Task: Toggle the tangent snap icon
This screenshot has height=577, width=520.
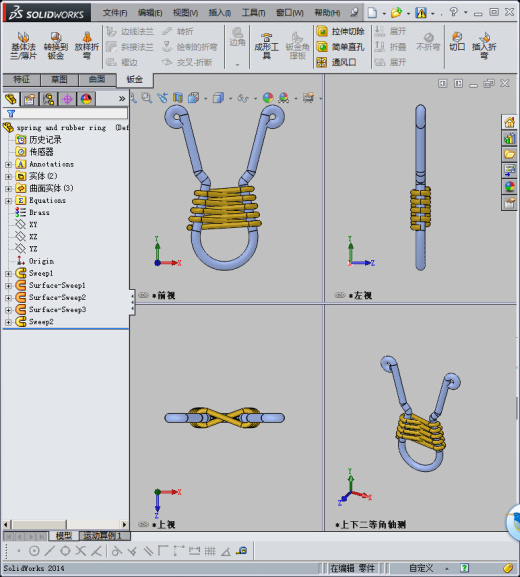Action: click(x=117, y=551)
